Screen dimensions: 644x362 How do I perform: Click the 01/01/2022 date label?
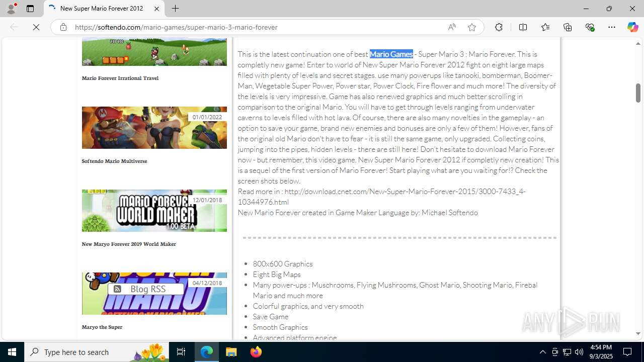[207, 117]
